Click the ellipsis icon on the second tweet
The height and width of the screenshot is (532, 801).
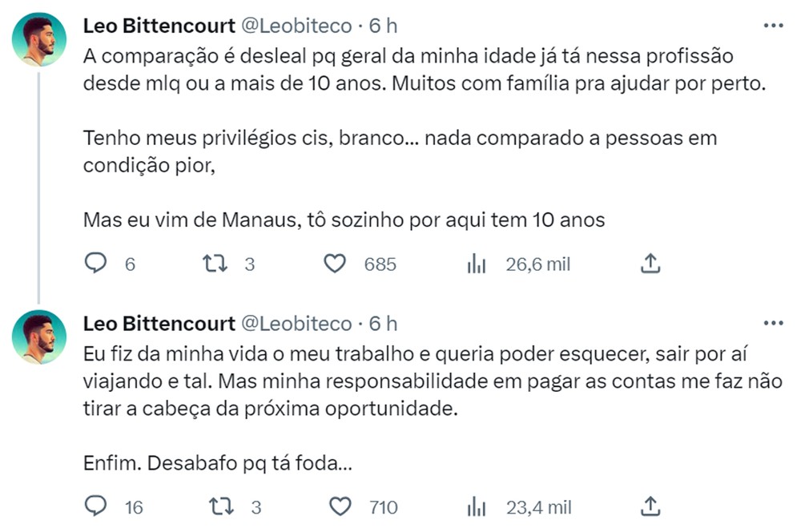(774, 322)
